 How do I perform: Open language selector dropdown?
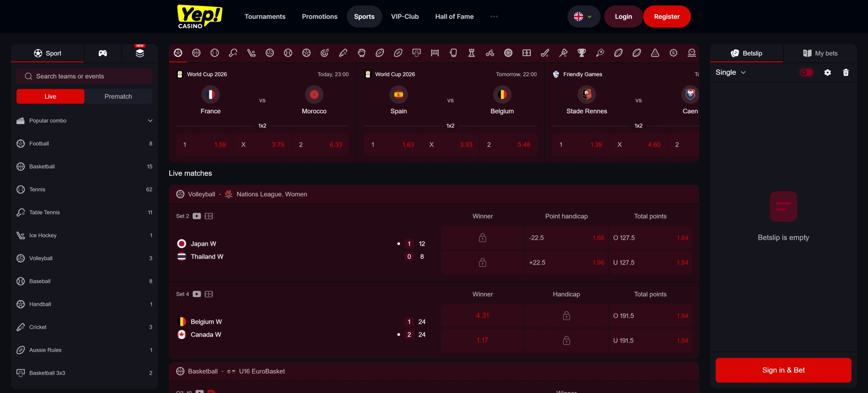click(584, 17)
